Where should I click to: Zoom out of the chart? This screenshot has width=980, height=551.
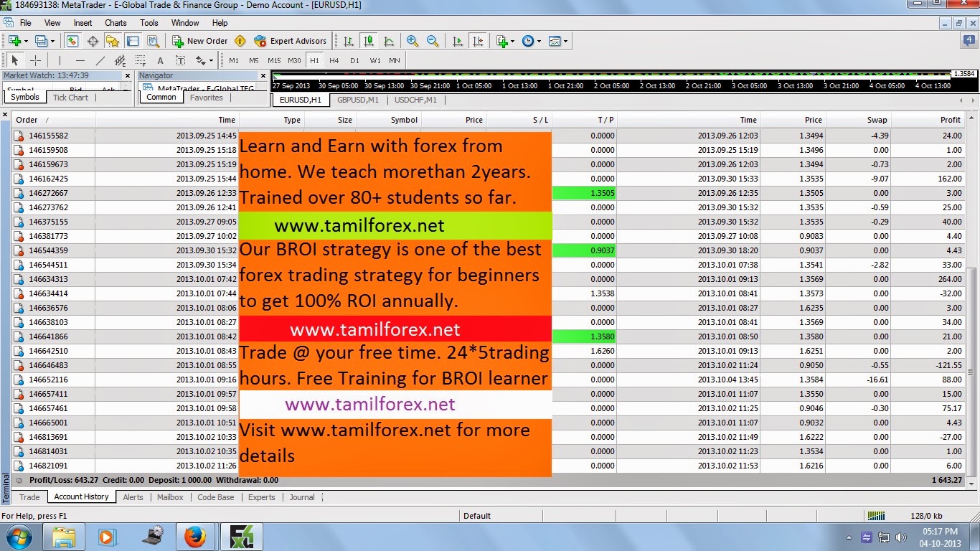tap(433, 41)
